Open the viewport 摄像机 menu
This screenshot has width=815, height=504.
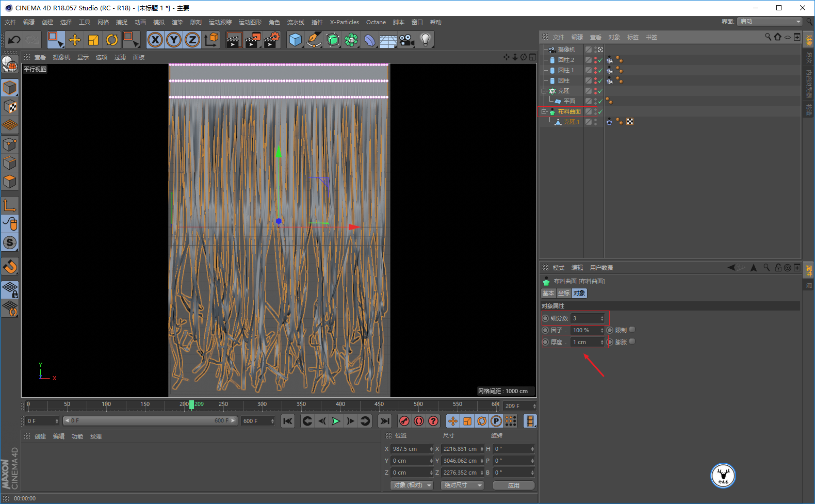(x=61, y=57)
